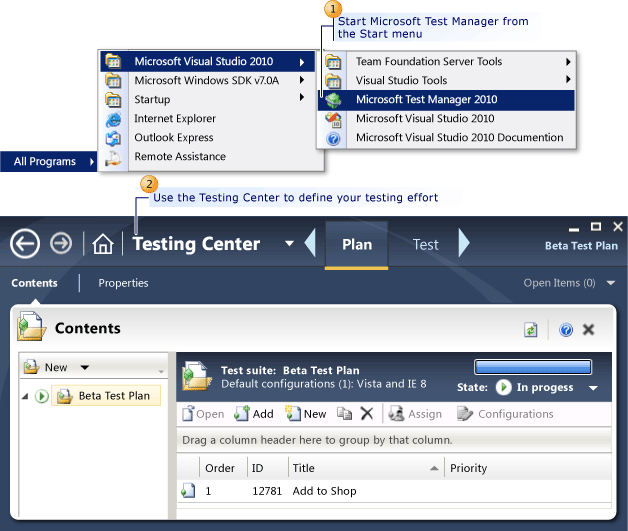628x531 pixels.
Task: Switch to the Plan tab
Action: pyautogui.click(x=356, y=245)
